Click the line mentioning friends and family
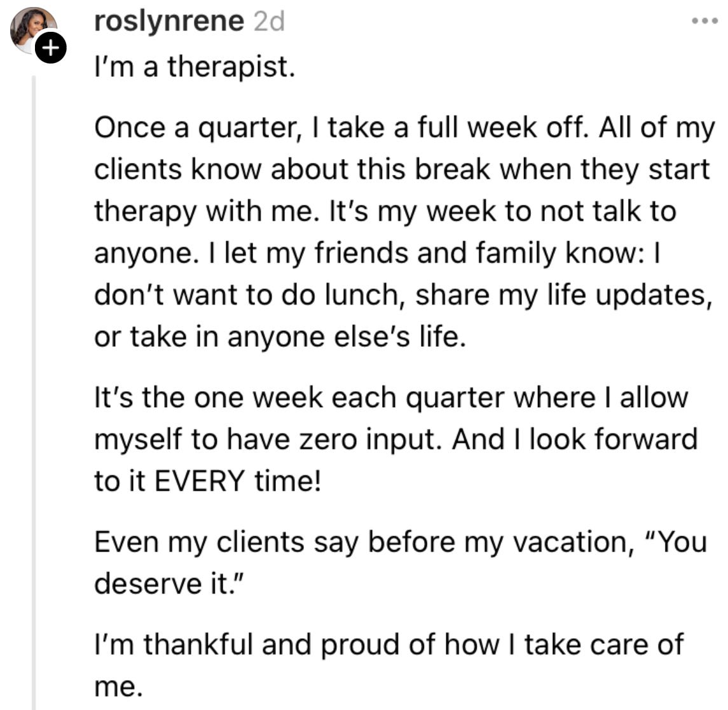This screenshot has width=728, height=710. click(377, 254)
